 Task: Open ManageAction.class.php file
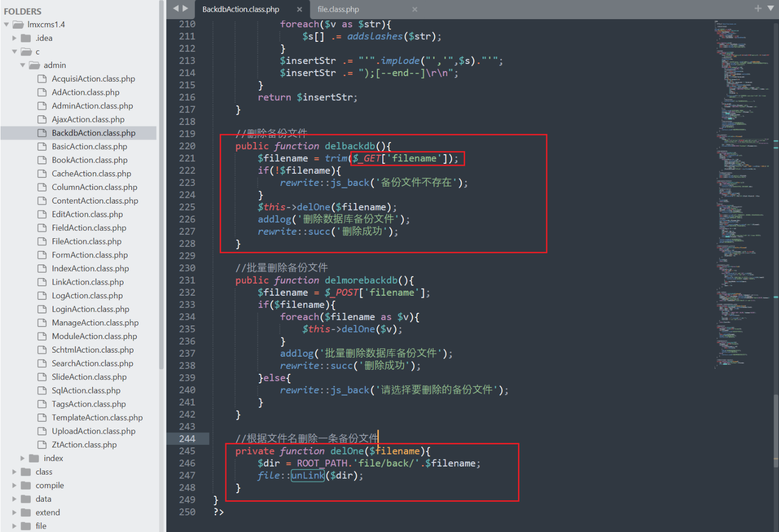click(95, 323)
